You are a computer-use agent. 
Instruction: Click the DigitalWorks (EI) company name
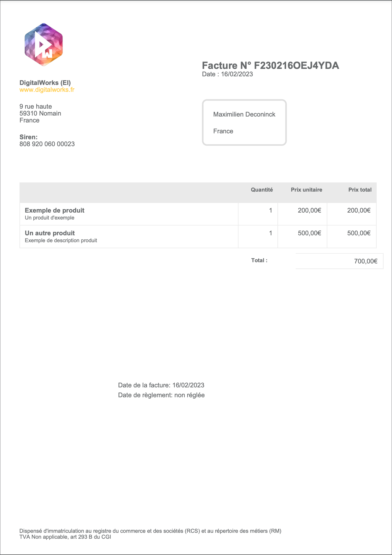45,83
